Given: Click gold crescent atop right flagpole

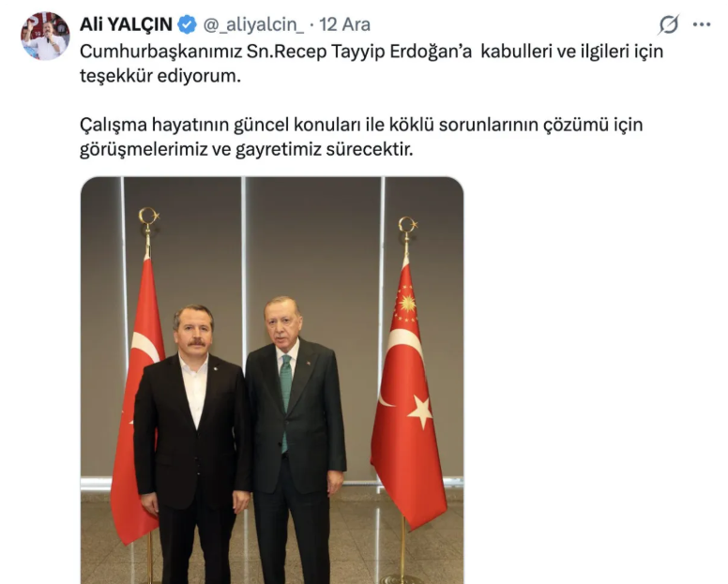Looking at the screenshot, I should (x=408, y=225).
